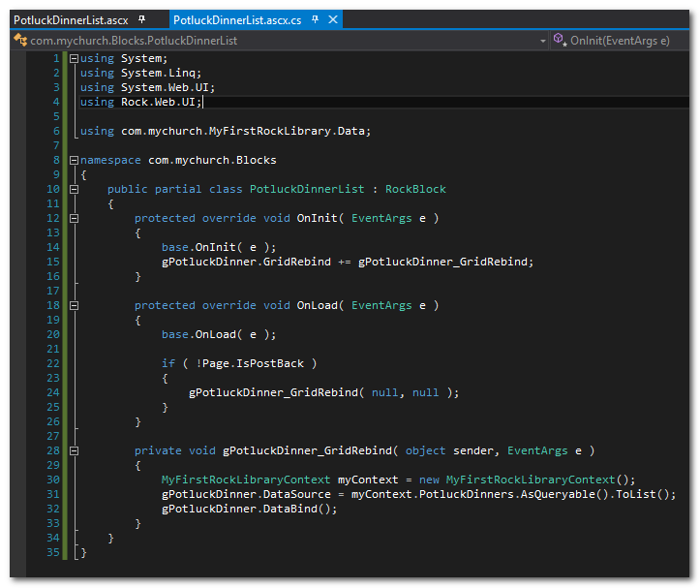Viewport: 700px width, 588px height.
Task: Open the OnInit(EventArgs e) member dropdown
Action: coord(620,41)
